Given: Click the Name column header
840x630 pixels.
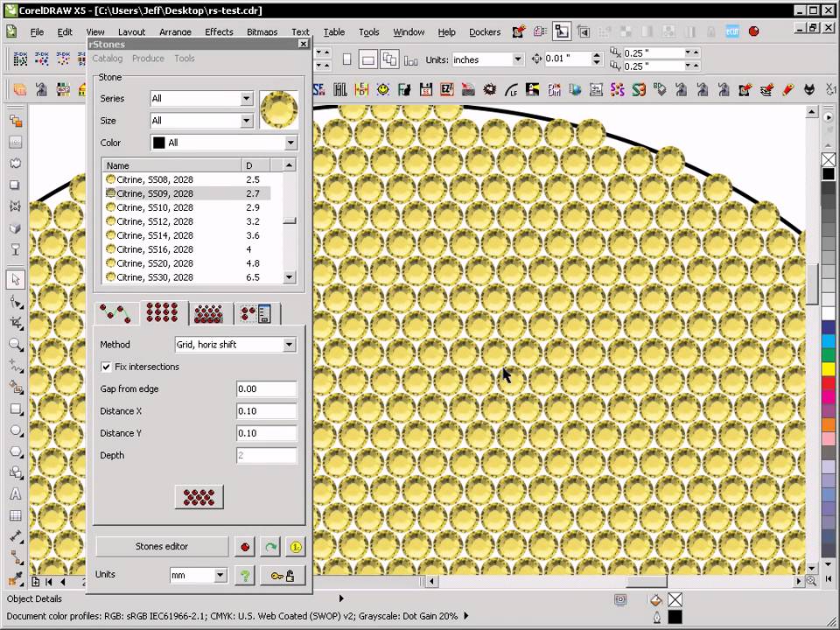Looking at the screenshot, I should 171,165.
